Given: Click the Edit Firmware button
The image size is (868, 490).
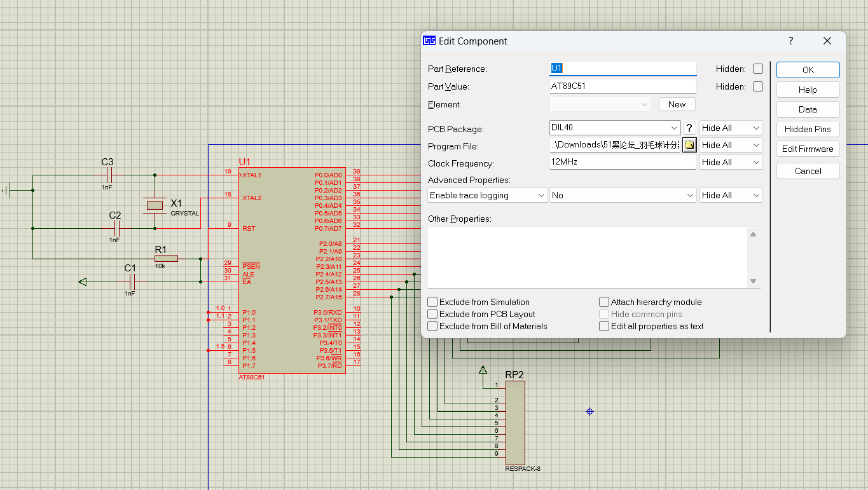Looking at the screenshot, I should 808,149.
